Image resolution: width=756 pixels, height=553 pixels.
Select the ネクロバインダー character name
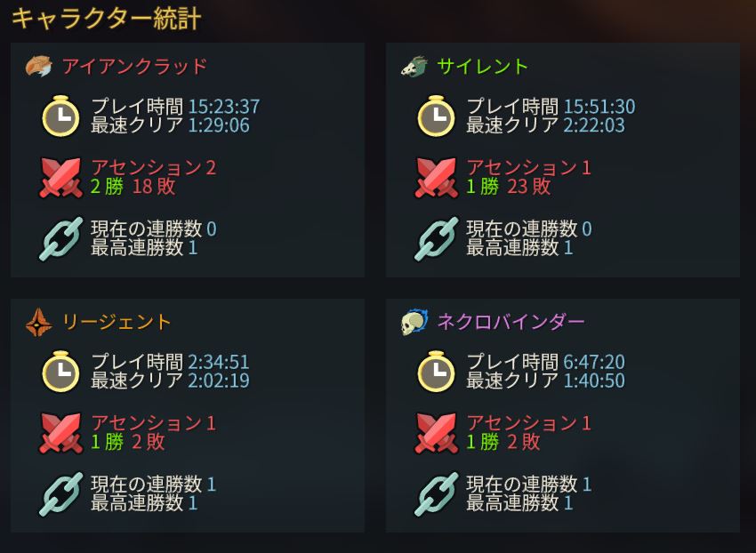[x=511, y=322]
